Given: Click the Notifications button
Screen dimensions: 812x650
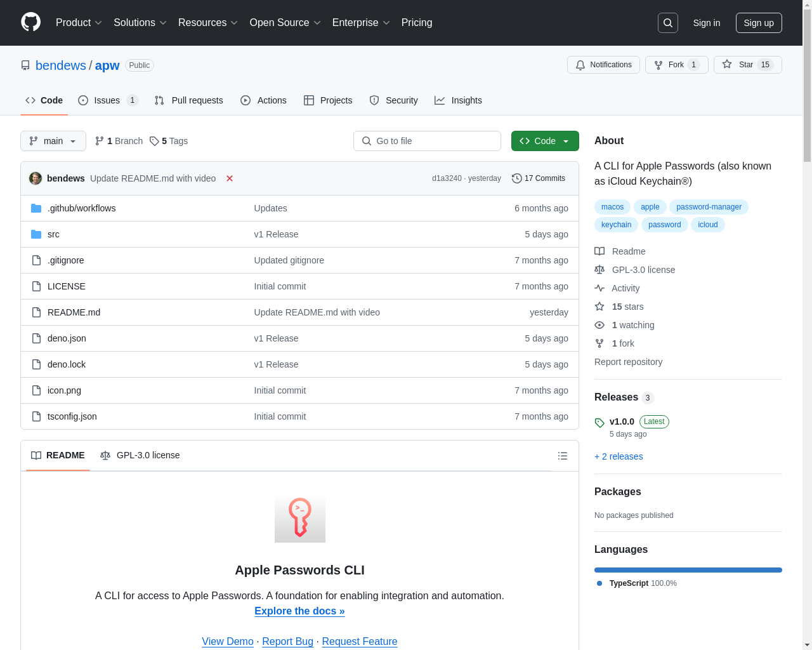Looking at the screenshot, I should point(603,65).
